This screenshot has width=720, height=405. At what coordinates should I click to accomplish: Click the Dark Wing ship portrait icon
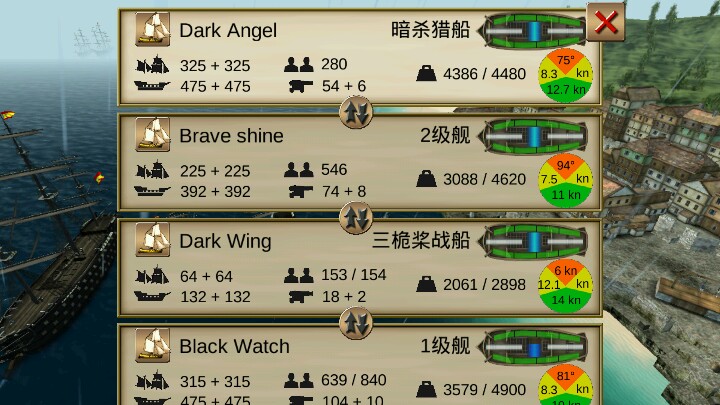point(153,240)
